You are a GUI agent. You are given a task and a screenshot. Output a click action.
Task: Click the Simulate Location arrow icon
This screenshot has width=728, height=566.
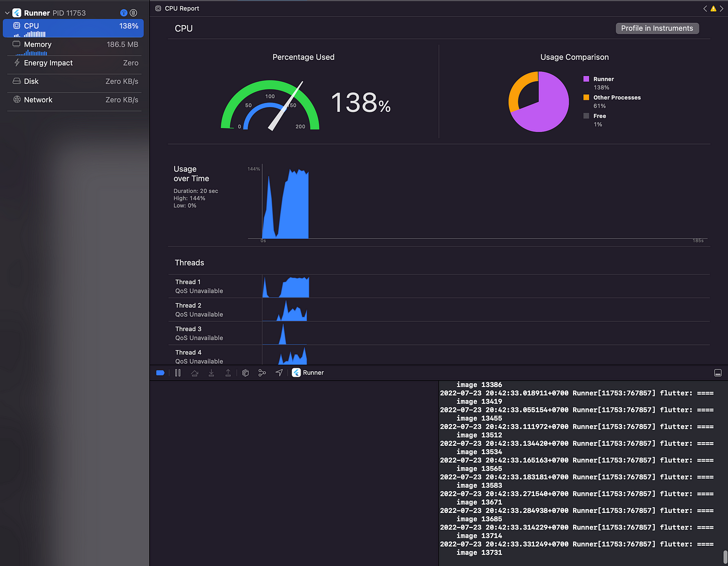pyautogui.click(x=279, y=372)
